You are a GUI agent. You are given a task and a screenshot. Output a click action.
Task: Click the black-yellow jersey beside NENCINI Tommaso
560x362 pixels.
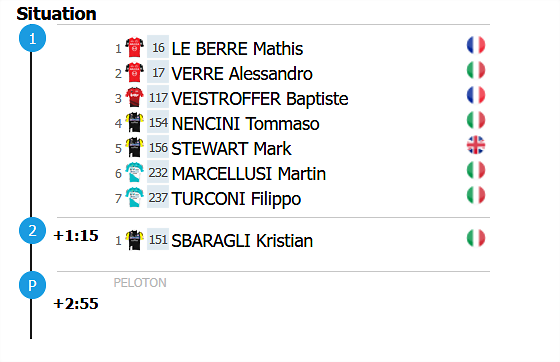click(x=135, y=122)
